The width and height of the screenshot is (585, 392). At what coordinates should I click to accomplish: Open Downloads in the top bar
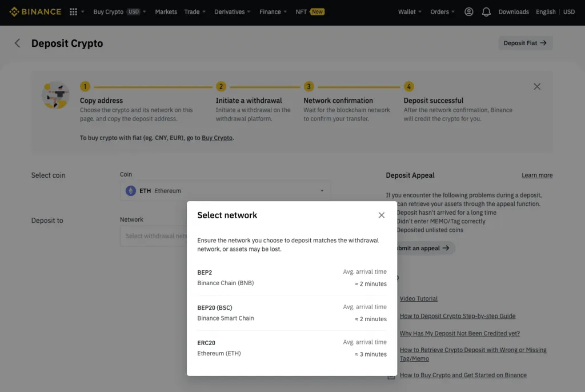click(x=514, y=11)
